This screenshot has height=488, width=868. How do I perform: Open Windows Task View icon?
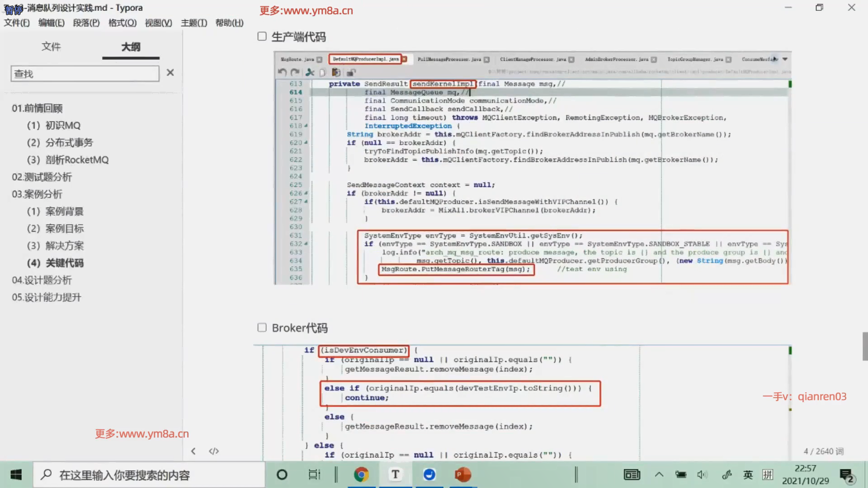(314, 474)
